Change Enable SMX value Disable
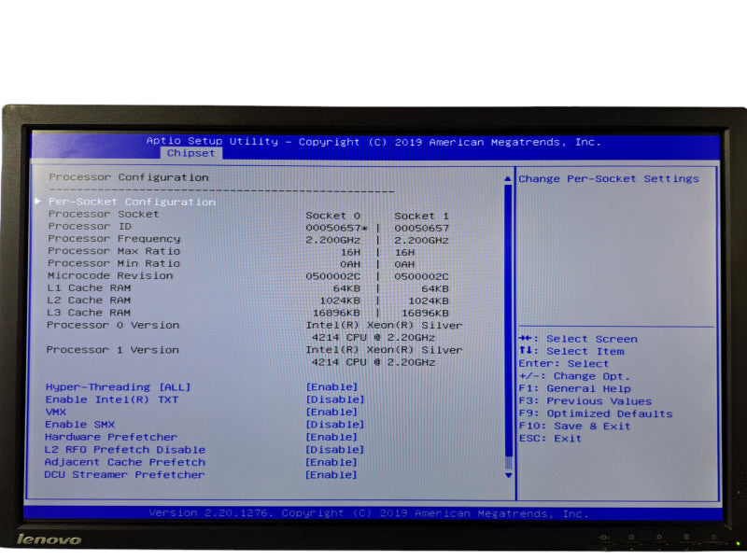This screenshot has width=747, height=560. tap(335, 425)
